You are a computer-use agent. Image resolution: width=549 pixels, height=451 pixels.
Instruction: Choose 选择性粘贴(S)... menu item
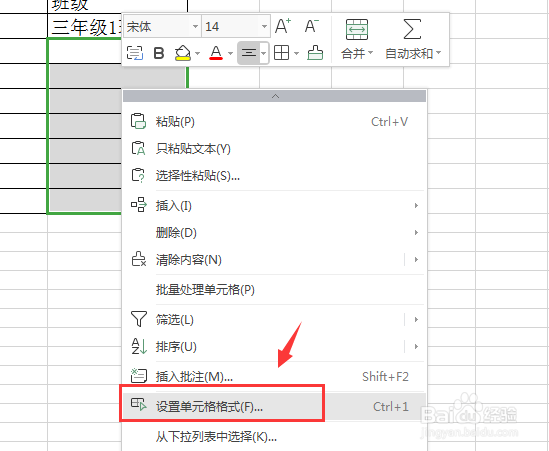[x=275, y=175]
